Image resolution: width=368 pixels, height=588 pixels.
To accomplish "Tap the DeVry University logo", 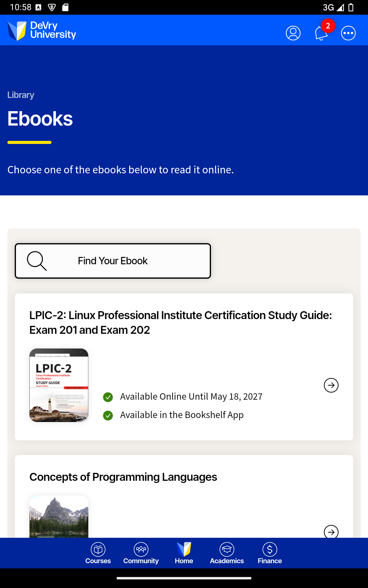I will 42,31.
